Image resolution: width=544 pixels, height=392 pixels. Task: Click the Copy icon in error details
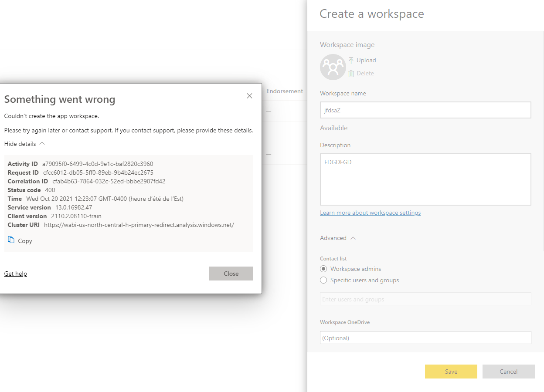coord(11,240)
